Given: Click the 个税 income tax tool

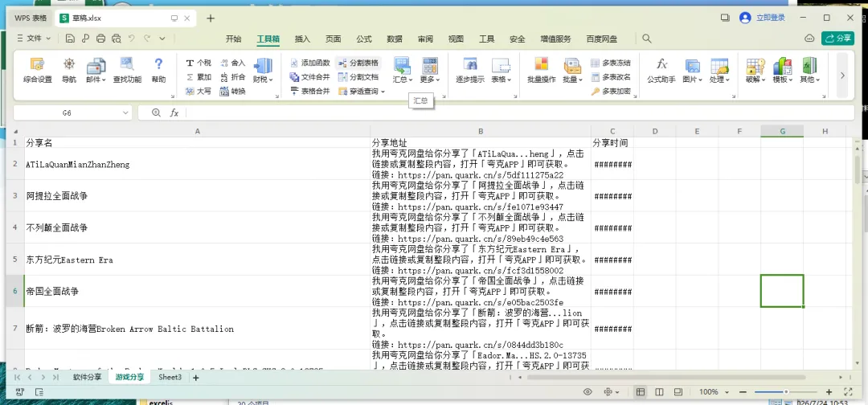Looking at the screenshot, I should (x=198, y=63).
